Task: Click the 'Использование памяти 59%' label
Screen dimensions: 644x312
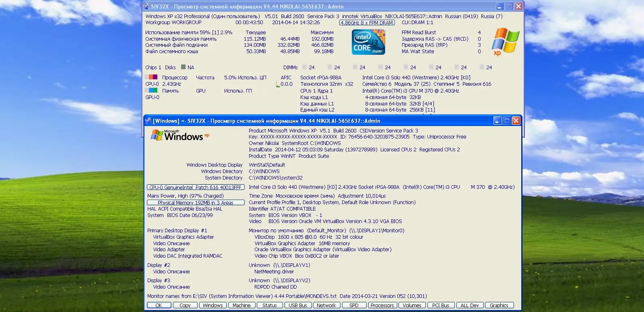Action: click(x=178, y=33)
